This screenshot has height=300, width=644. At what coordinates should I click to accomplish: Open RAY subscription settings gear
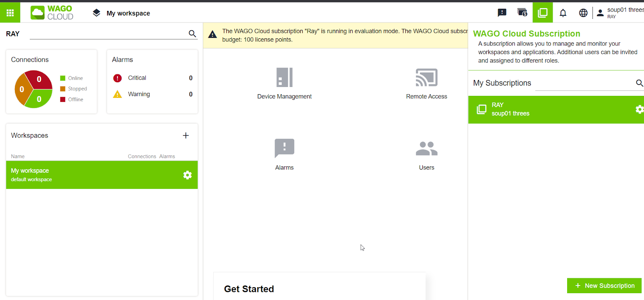[x=640, y=109]
